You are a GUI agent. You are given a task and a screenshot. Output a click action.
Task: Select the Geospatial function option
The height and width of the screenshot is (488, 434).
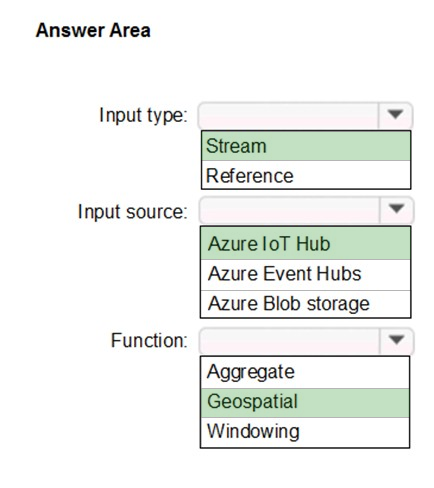[x=305, y=403]
